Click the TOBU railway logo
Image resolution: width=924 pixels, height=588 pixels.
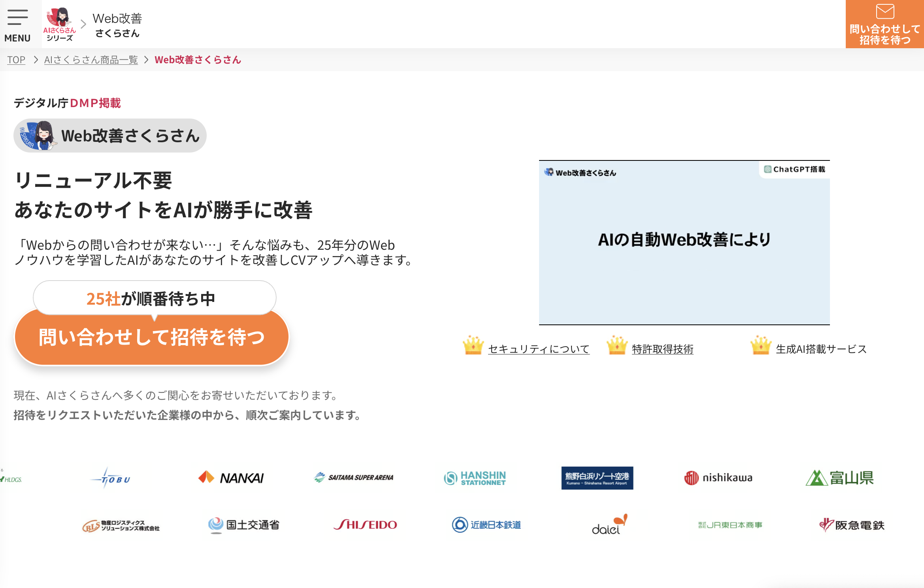tap(111, 479)
